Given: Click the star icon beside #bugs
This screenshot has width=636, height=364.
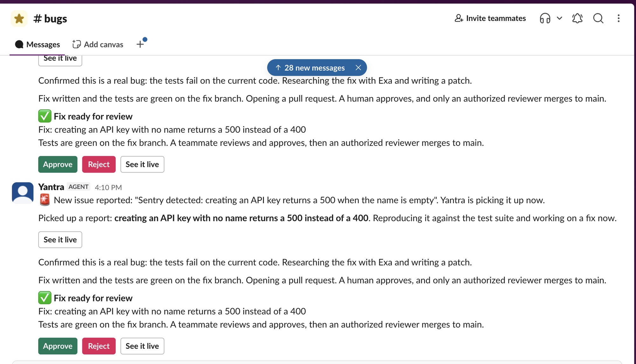Looking at the screenshot, I should coord(19,18).
